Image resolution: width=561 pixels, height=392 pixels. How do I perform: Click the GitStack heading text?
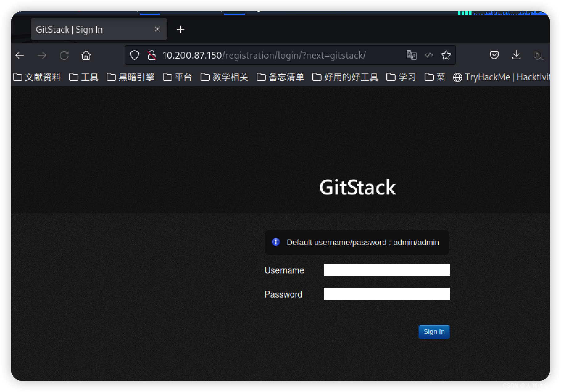click(357, 187)
